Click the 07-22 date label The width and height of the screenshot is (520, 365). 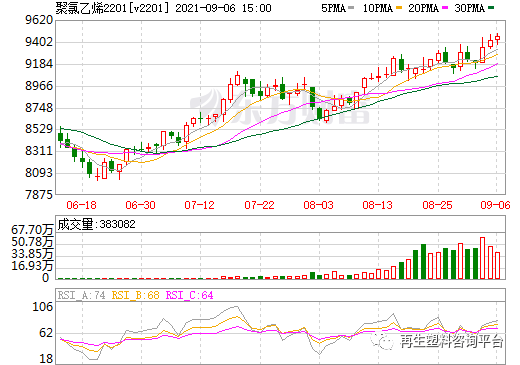tap(259, 205)
